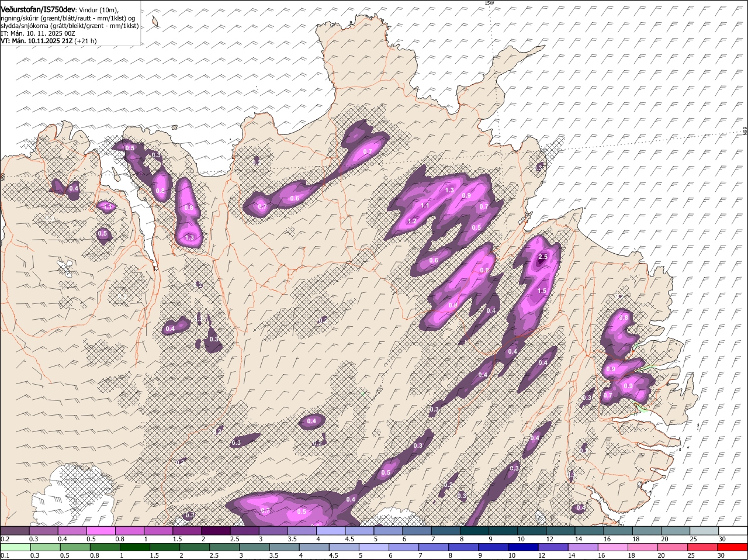Click the VT valid-time line (+21 h)
Image resolution: width=748 pixels, height=560 pixels.
tap(49, 41)
